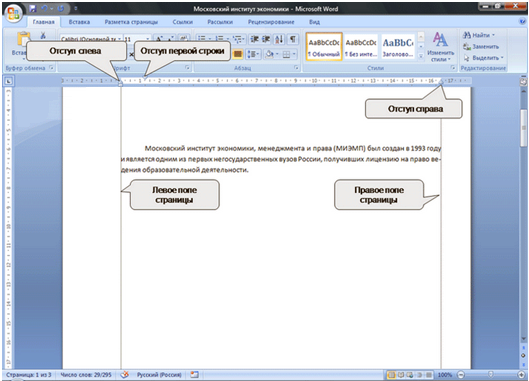529x381 pixels.
Task: Click Select Browse Object button
Action: (x=523, y=355)
